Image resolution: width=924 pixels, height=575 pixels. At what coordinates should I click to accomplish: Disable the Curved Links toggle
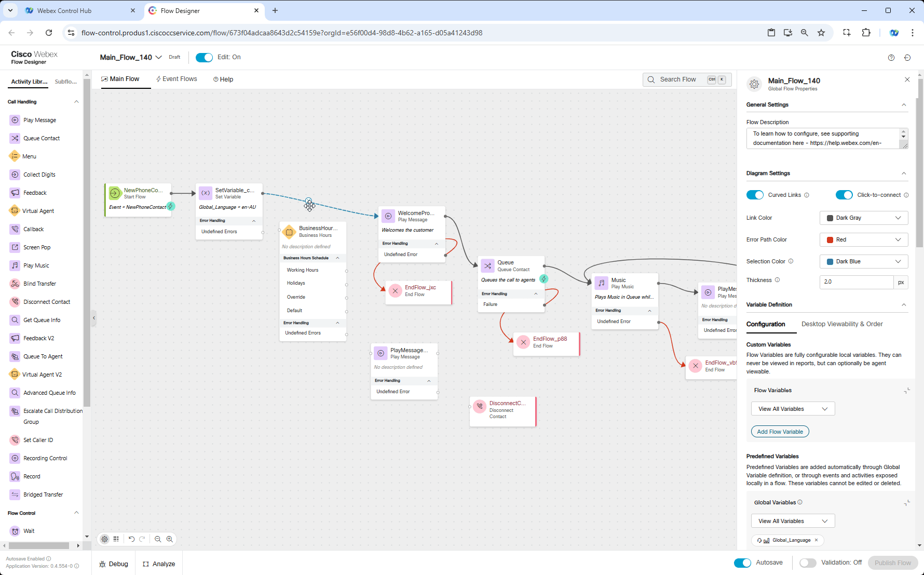tap(755, 195)
